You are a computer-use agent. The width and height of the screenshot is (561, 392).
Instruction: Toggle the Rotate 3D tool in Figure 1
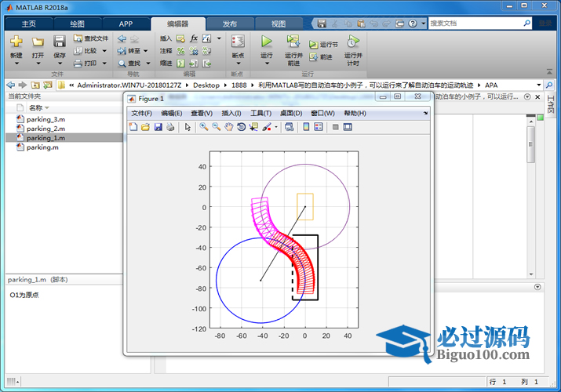click(x=241, y=127)
